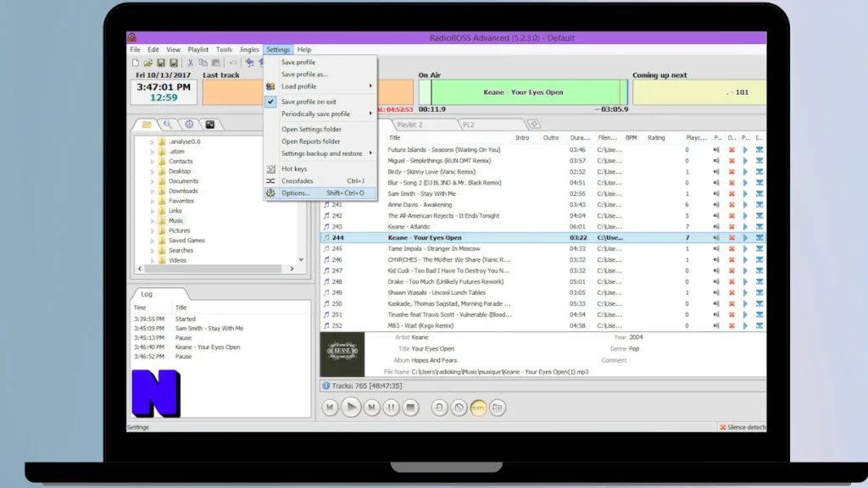The height and width of the screenshot is (488, 868).
Task: Click the yellow Coming up next box
Action: tap(699, 92)
